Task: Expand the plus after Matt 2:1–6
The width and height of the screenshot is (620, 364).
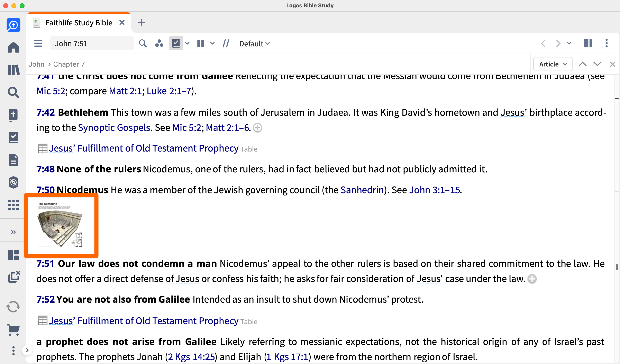Action: pos(257,128)
